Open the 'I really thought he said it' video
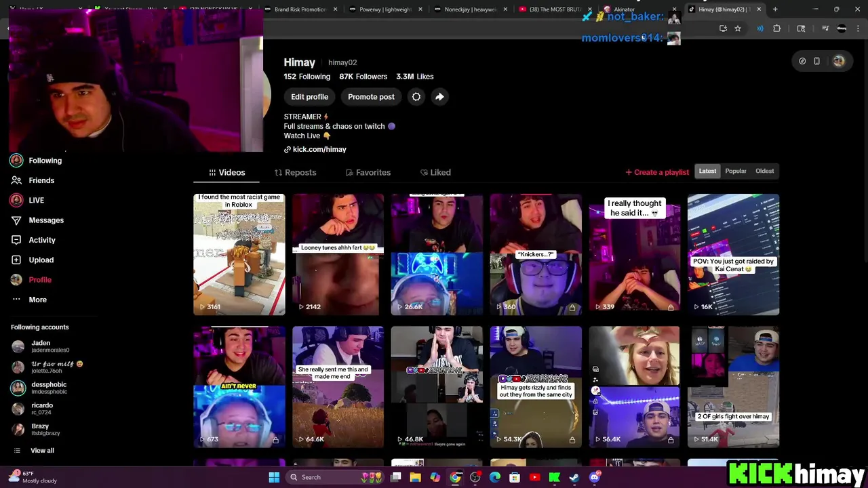 tap(634, 254)
